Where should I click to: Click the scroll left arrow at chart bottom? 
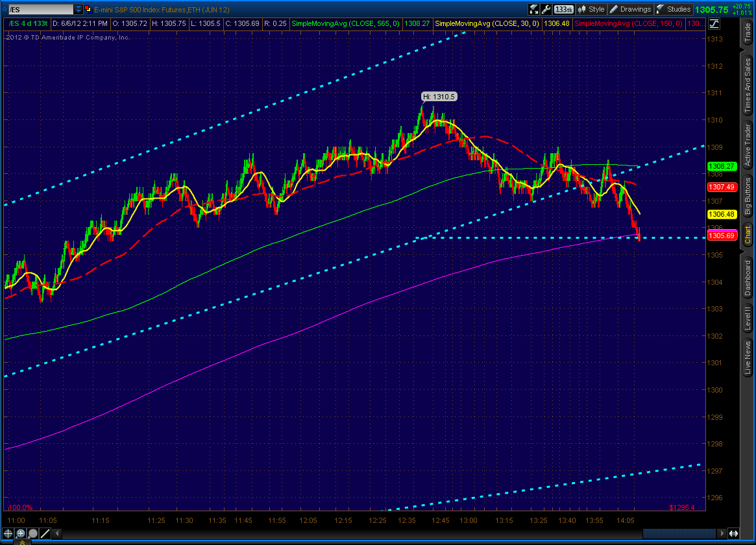click(57, 533)
